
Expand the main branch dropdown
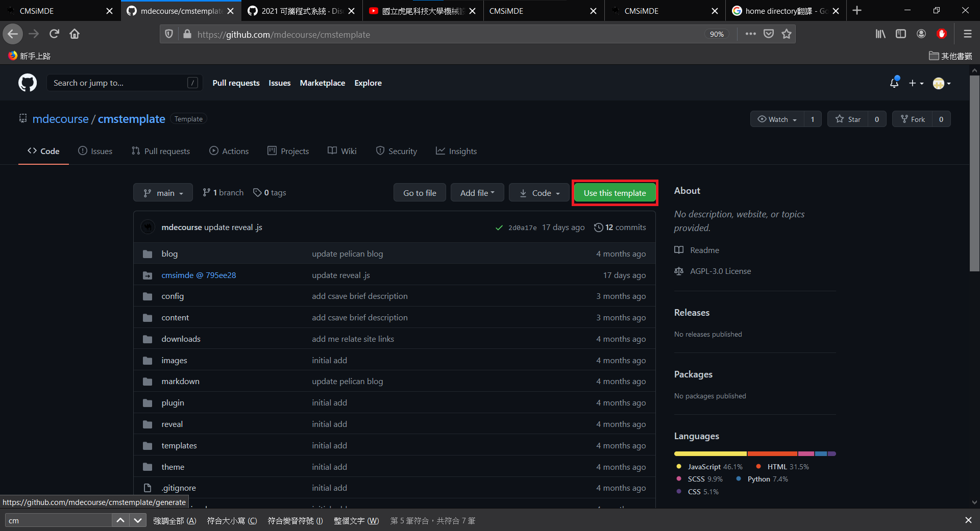(163, 193)
